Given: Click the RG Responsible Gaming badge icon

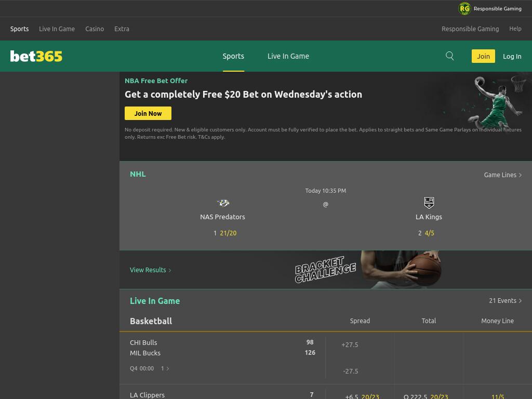Looking at the screenshot, I should tap(464, 8).
